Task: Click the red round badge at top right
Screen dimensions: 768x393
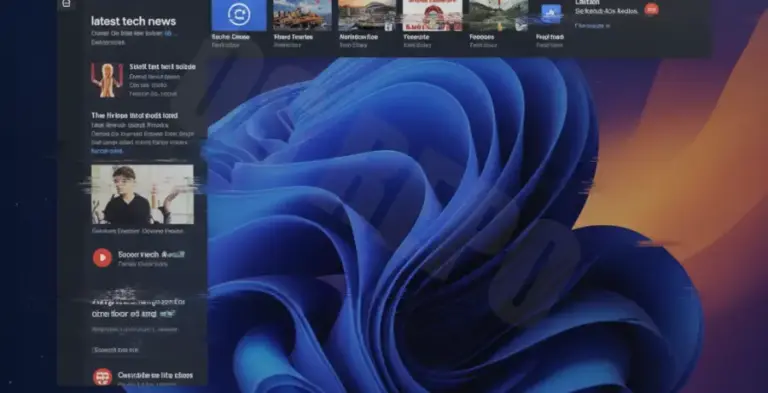Action: 651,9
